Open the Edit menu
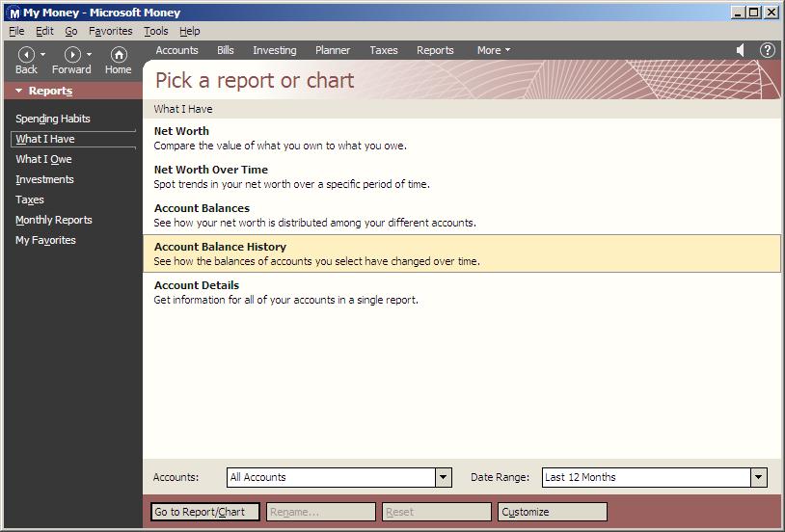785x532 pixels. [x=44, y=31]
